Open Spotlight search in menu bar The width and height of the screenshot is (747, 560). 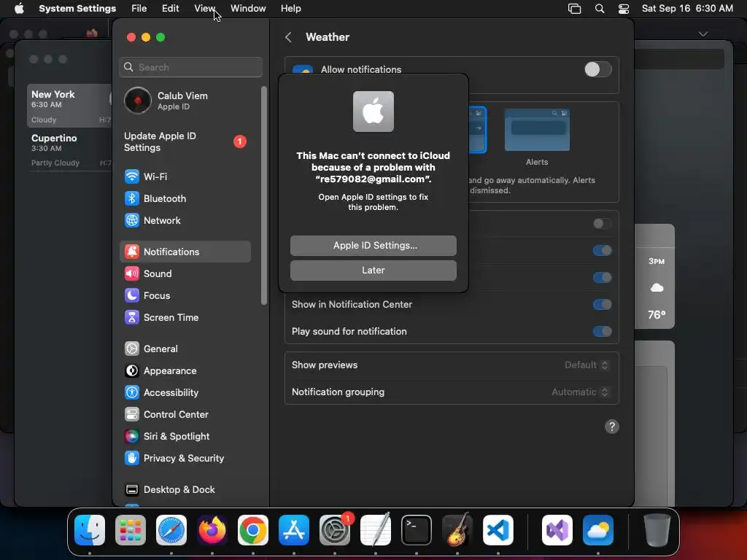pyautogui.click(x=600, y=9)
